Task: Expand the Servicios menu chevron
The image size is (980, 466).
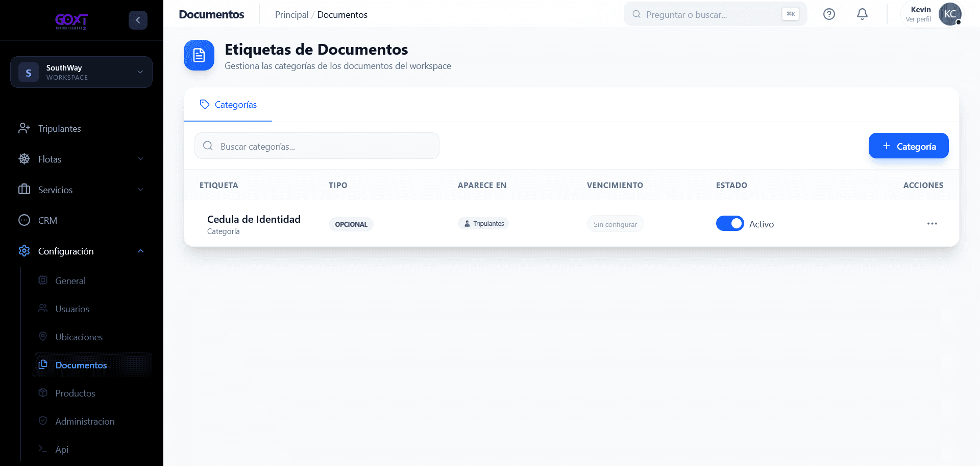Action: (x=140, y=190)
